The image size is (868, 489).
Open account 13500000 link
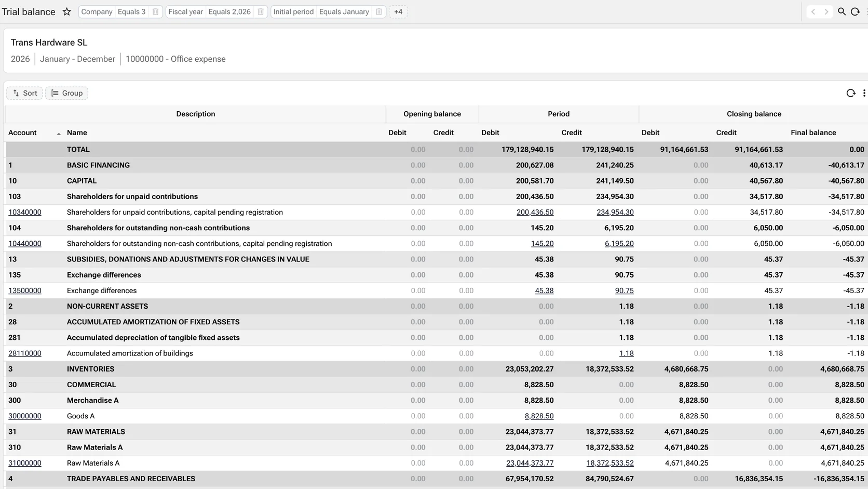tap(25, 290)
